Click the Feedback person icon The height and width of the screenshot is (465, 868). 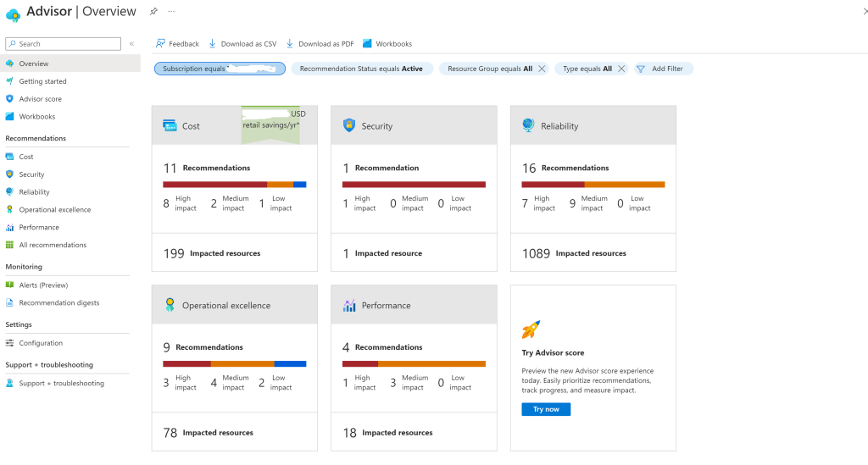(160, 43)
